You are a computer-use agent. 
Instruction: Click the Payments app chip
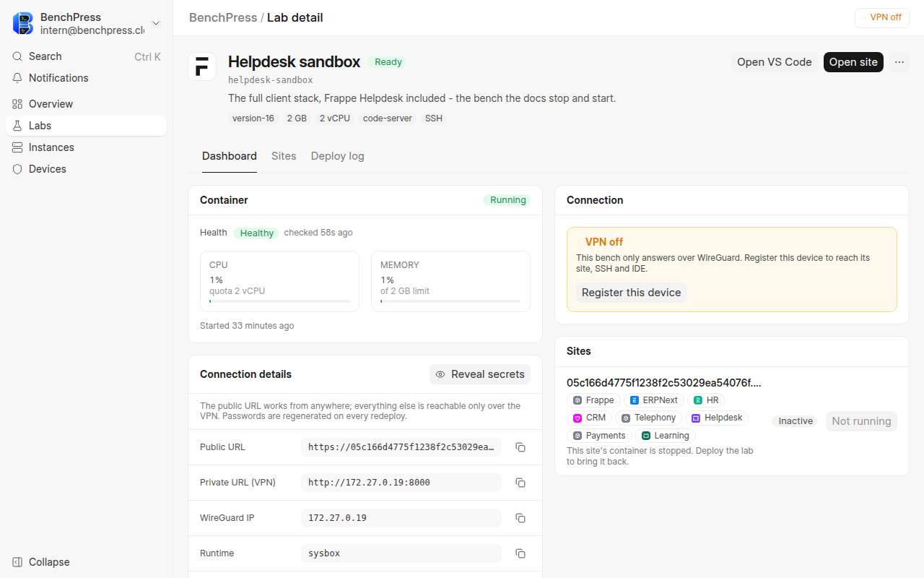599,436
